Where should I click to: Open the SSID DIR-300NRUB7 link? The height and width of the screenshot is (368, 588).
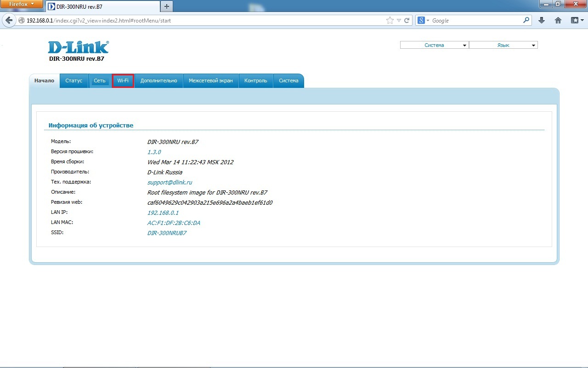tap(167, 233)
